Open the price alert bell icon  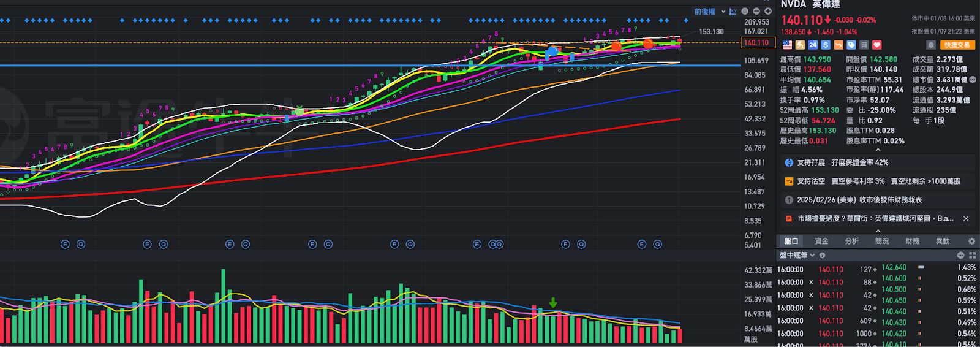[x=931, y=45]
